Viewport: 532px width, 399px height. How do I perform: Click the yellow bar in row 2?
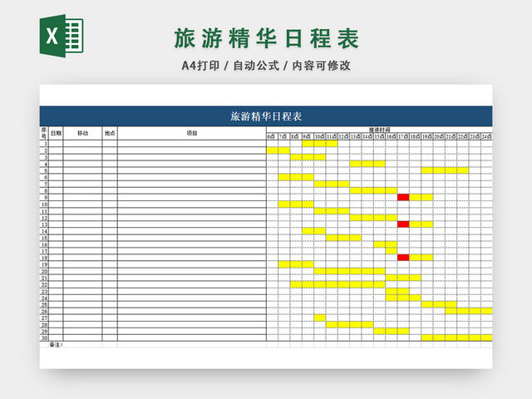coord(278,150)
